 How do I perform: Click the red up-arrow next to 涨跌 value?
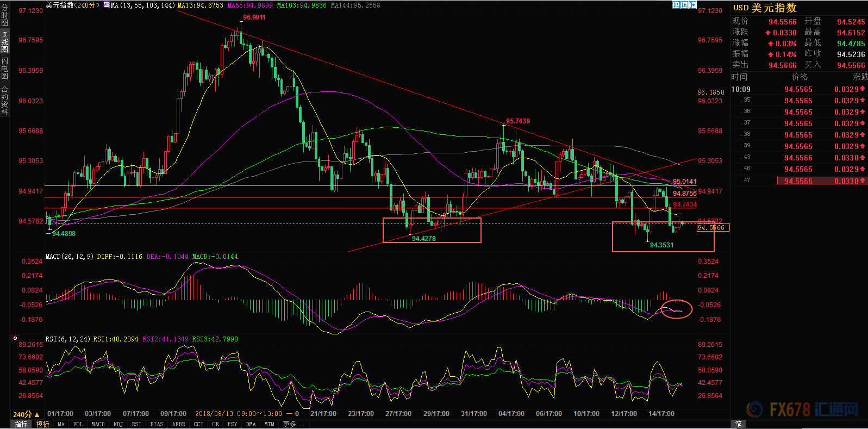tap(768, 33)
